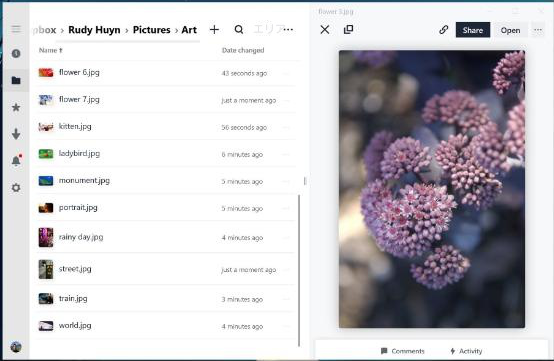This screenshot has height=361, width=554.
Task: Open the folder more options ellipsis
Action: [x=288, y=30]
